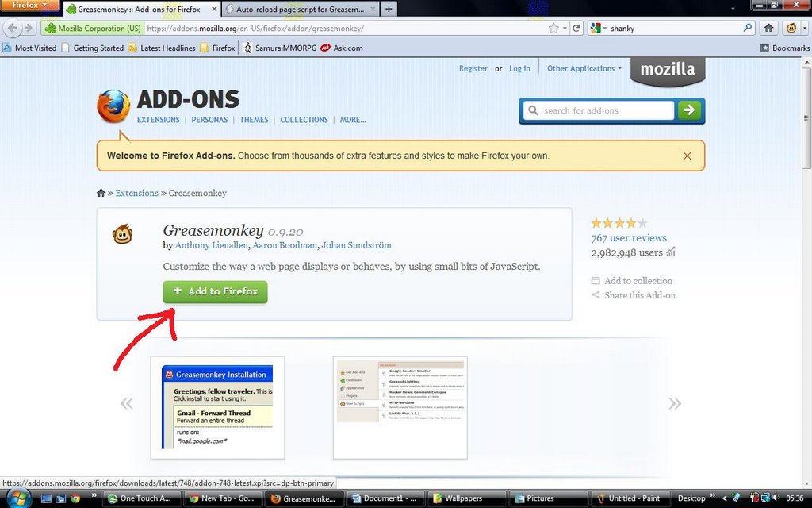The image size is (812, 508).
Task: Open the Windows Start orb
Action: click(17, 498)
